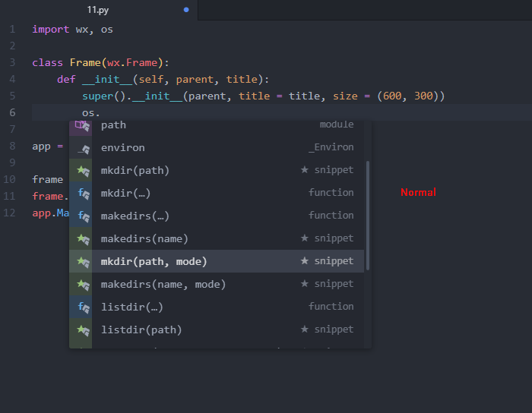Click the '_Environ' type label
This screenshot has height=413, width=532.
click(x=331, y=147)
